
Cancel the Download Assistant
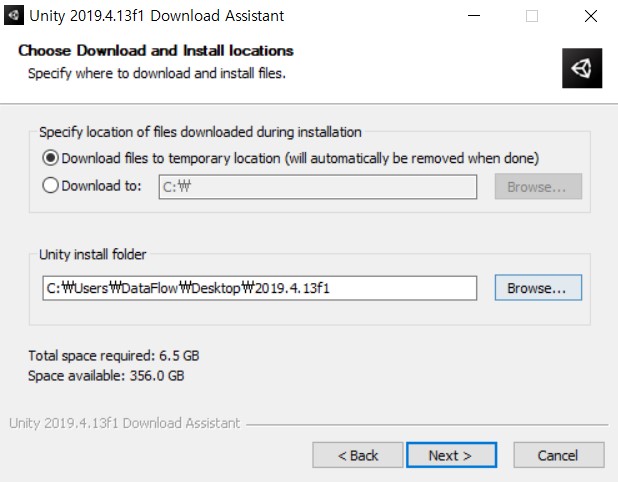(x=558, y=455)
